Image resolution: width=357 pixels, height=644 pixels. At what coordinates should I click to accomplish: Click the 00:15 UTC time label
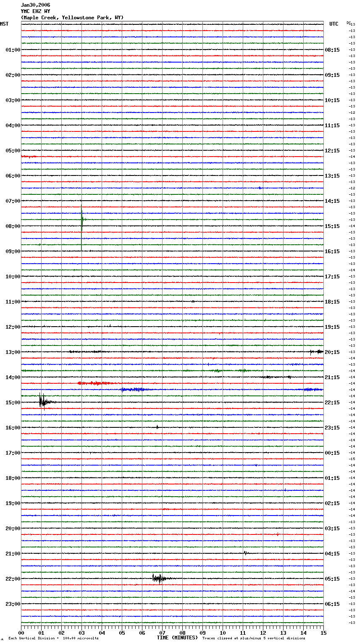pos(332,453)
